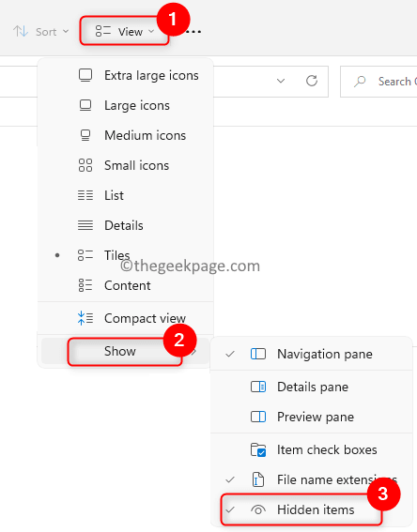Open the See more ellipsis menu

pos(194,32)
